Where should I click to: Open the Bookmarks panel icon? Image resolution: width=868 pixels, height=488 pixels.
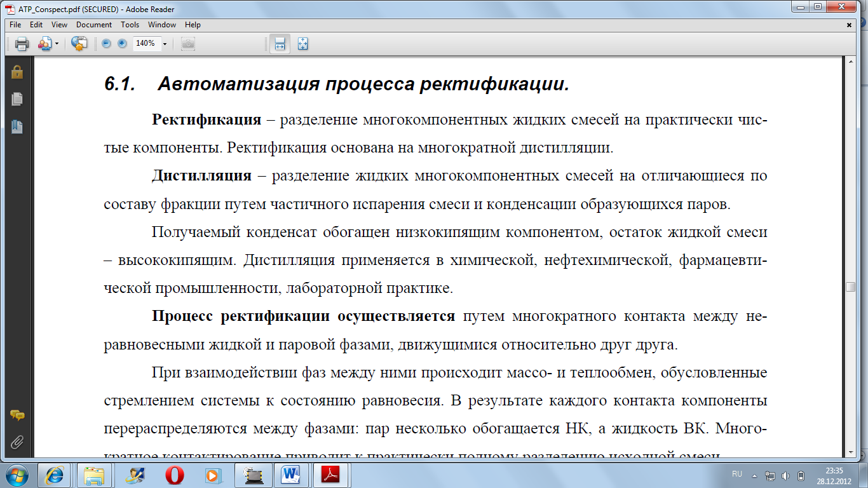tap(17, 126)
